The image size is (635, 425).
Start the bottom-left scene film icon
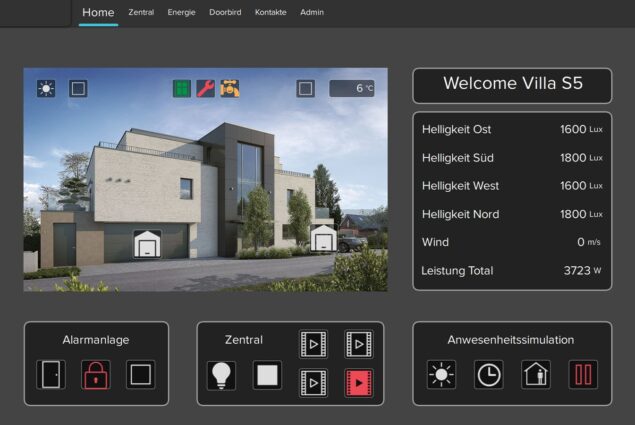(x=313, y=383)
